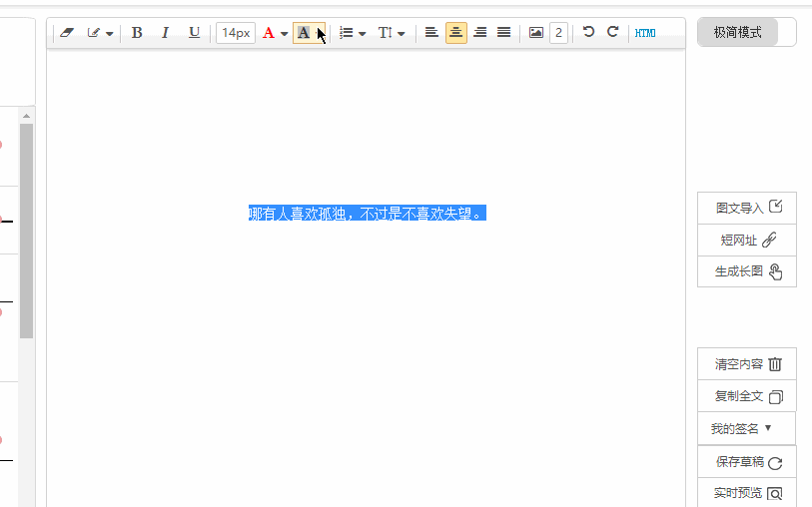
Task: Insert an image with the picture icon
Action: tap(536, 33)
